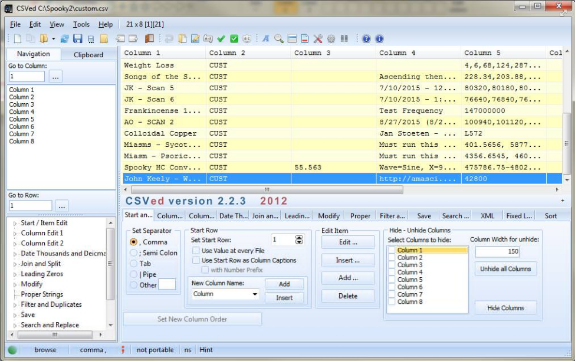Click the red-marked document toolbar icon
Image resolution: width=576 pixels, height=362 pixels.
[305, 39]
